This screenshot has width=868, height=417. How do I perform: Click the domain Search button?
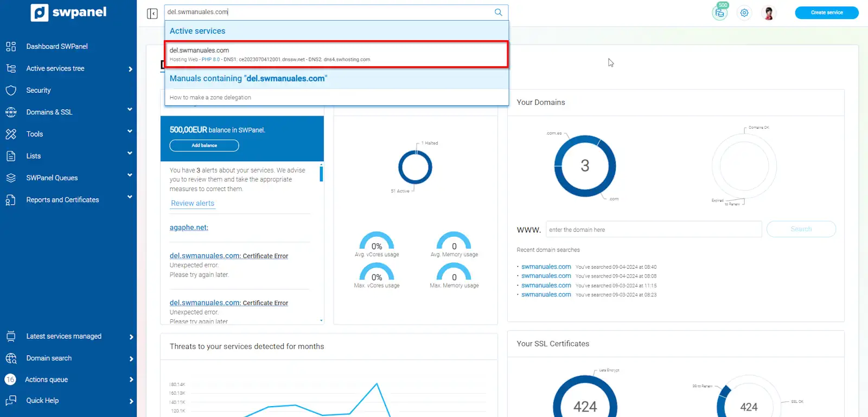click(801, 229)
